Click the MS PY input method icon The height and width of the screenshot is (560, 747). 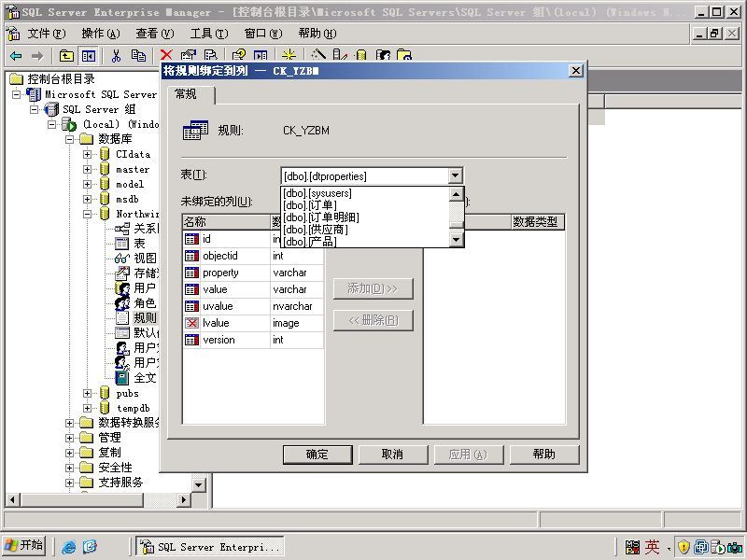click(x=632, y=547)
